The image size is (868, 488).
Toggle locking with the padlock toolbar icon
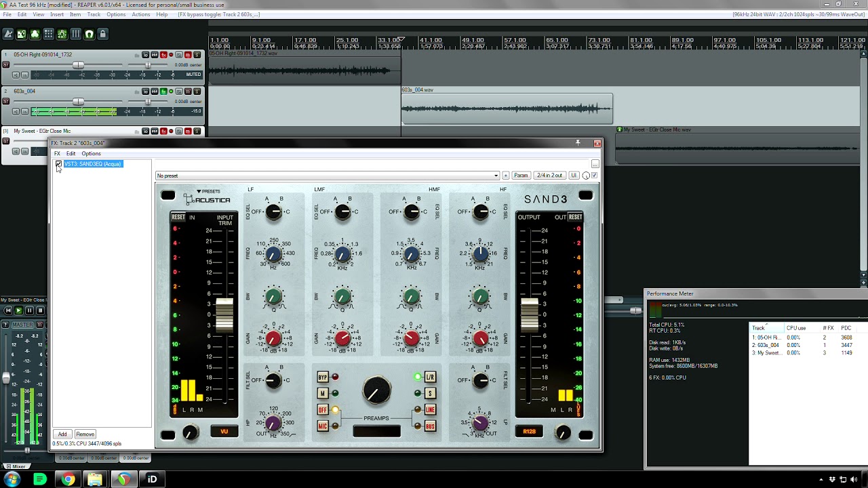pos(102,34)
